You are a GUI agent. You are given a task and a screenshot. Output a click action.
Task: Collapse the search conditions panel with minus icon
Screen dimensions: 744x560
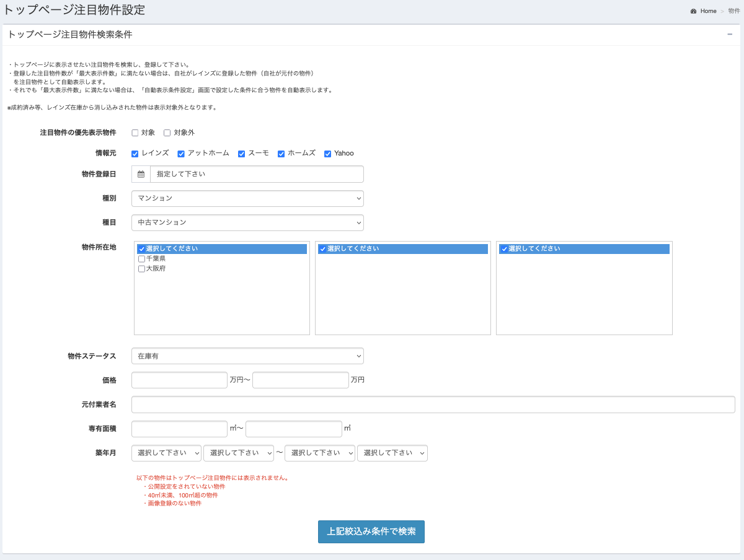click(730, 34)
